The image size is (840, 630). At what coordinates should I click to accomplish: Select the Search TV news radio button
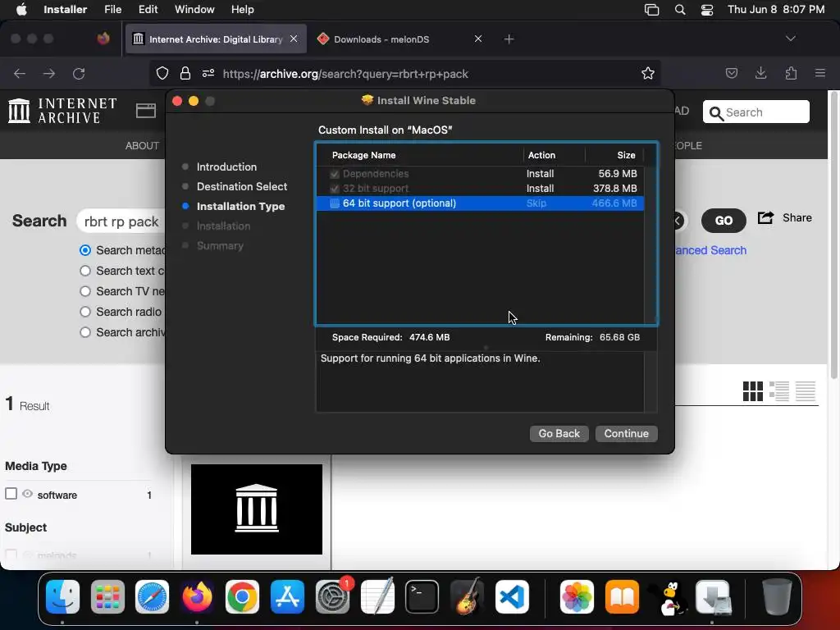[x=85, y=291]
